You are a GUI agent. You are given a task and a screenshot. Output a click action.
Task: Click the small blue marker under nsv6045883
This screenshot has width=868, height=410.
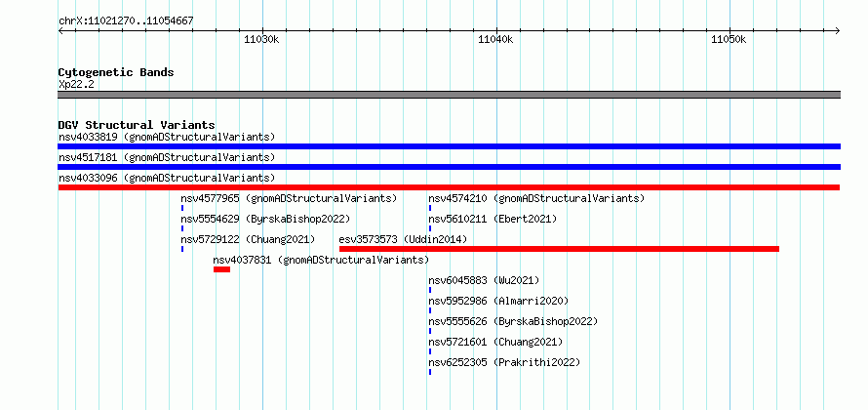point(429,290)
